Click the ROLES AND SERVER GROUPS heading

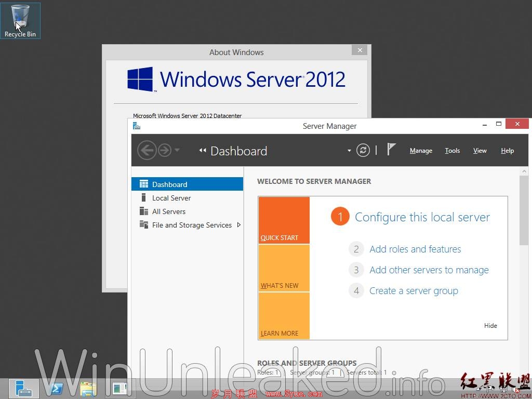tap(307, 363)
